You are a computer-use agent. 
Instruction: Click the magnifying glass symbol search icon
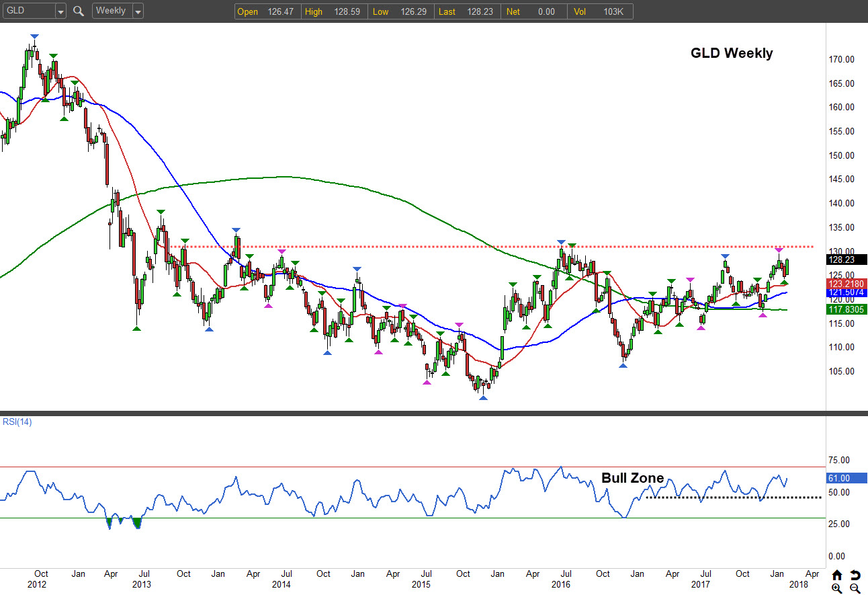pos(79,11)
